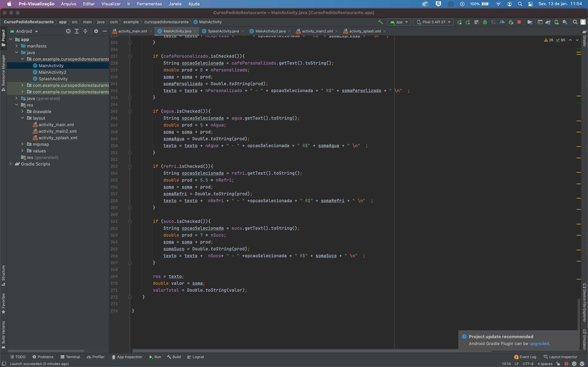This screenshot has width=588, height=367.
Task: Start debugging with the bug icon
Action: (x=485, y=22)
